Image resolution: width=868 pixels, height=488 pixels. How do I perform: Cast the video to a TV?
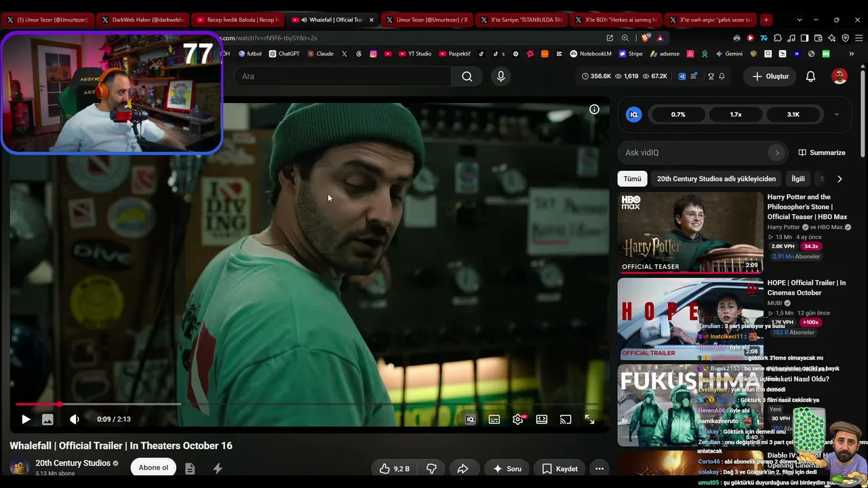566,420
